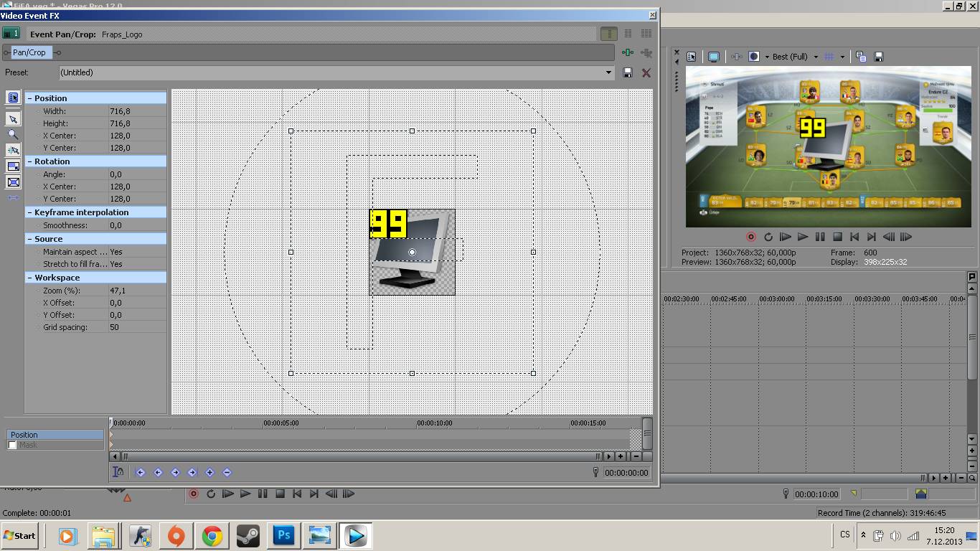Go to End button under preview

click(x=872, y=237)
